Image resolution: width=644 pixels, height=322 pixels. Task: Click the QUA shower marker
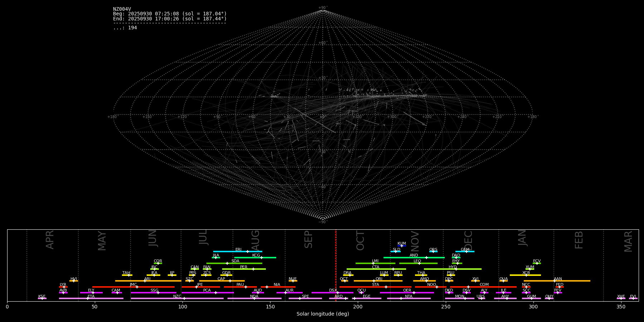(503, 281)
